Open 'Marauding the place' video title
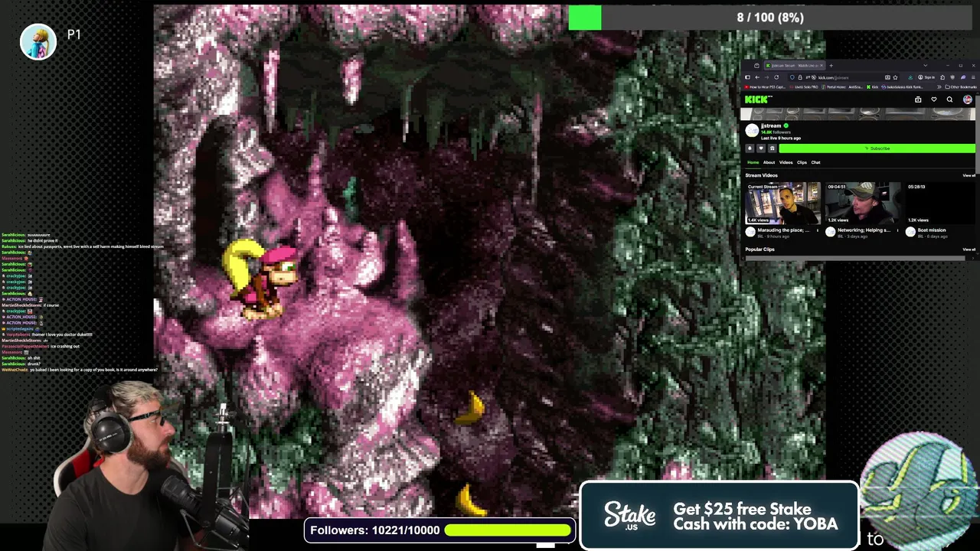This screenshot has width=980, height=551. [783, 230]
